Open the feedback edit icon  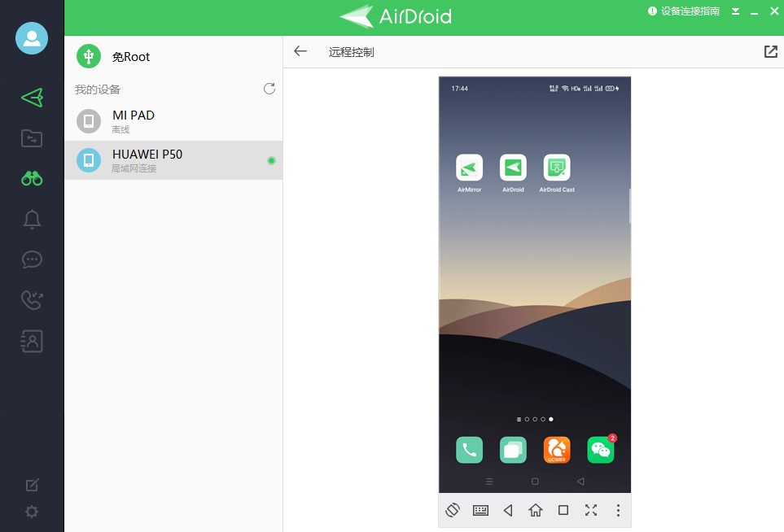pos(32,485)
